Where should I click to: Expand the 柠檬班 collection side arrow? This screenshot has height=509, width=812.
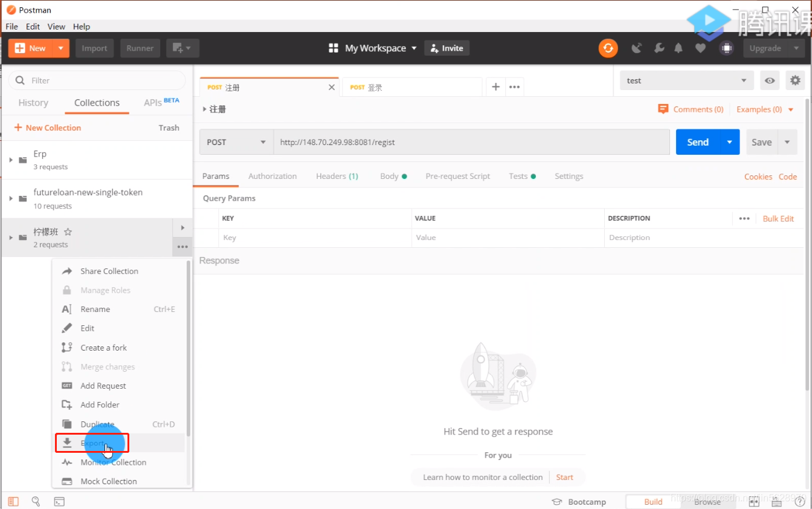point(182,228)
